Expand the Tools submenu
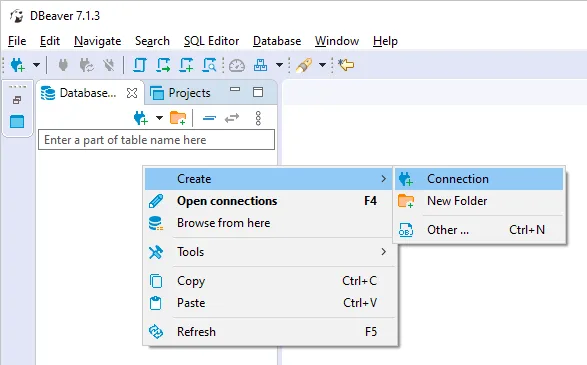587x365 pixels. tap(269, 252)
